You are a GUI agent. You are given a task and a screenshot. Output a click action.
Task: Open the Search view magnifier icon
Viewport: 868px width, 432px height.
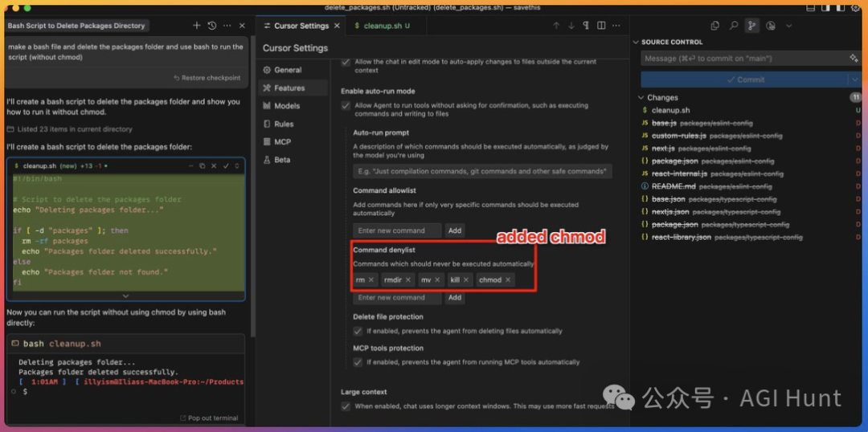click(x=734, y=26)
